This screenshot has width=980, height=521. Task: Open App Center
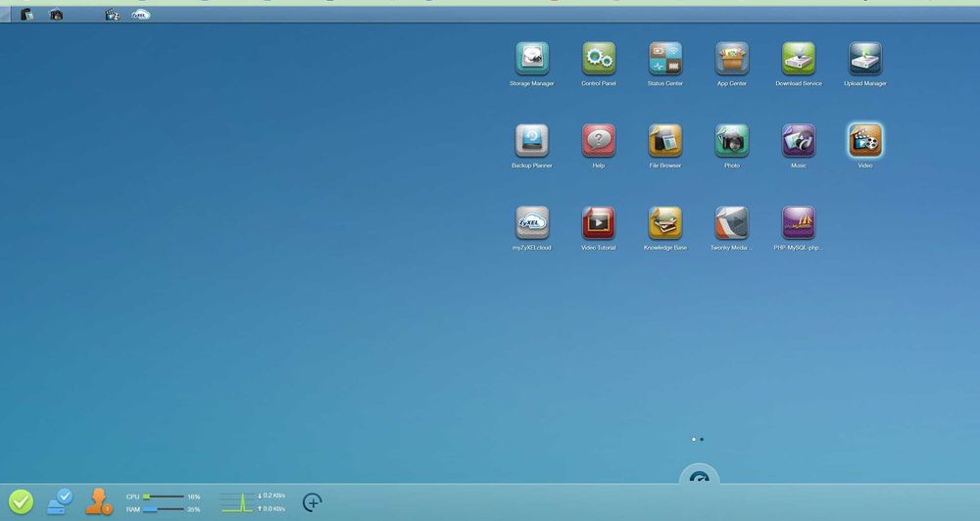point(732,58)
